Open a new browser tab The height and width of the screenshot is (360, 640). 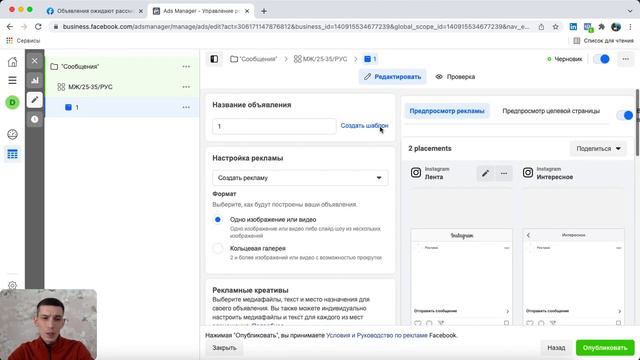click(264, 11)
